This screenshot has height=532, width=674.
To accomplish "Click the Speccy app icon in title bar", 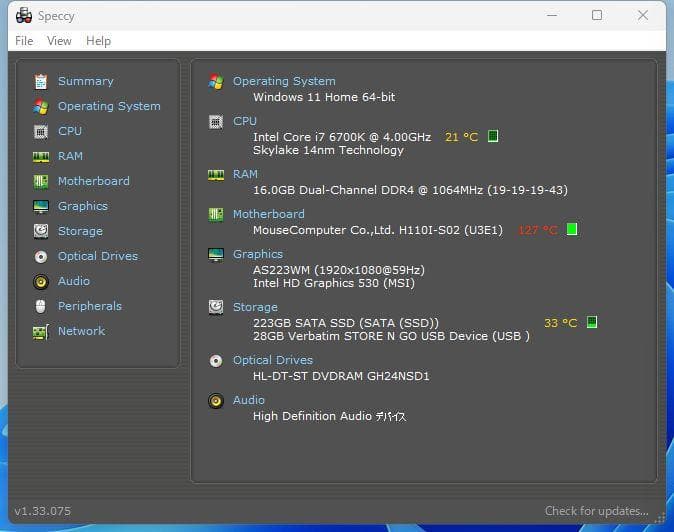I will pos(24,16).
